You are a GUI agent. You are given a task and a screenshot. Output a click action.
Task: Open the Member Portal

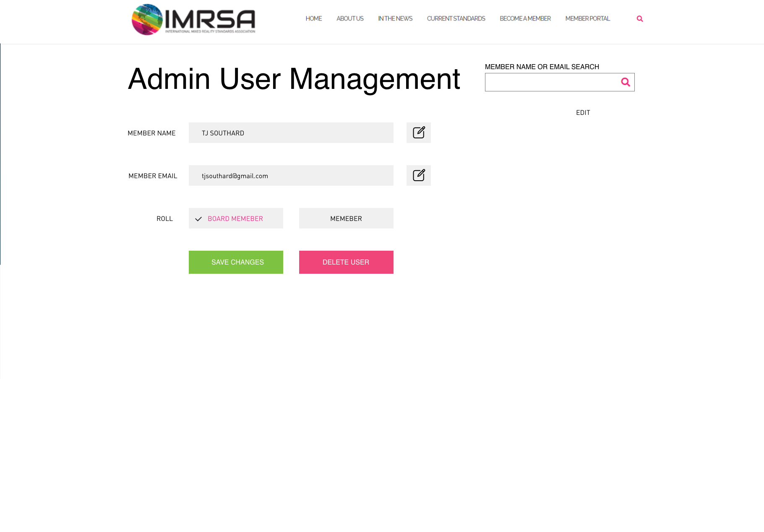[587, 19]
